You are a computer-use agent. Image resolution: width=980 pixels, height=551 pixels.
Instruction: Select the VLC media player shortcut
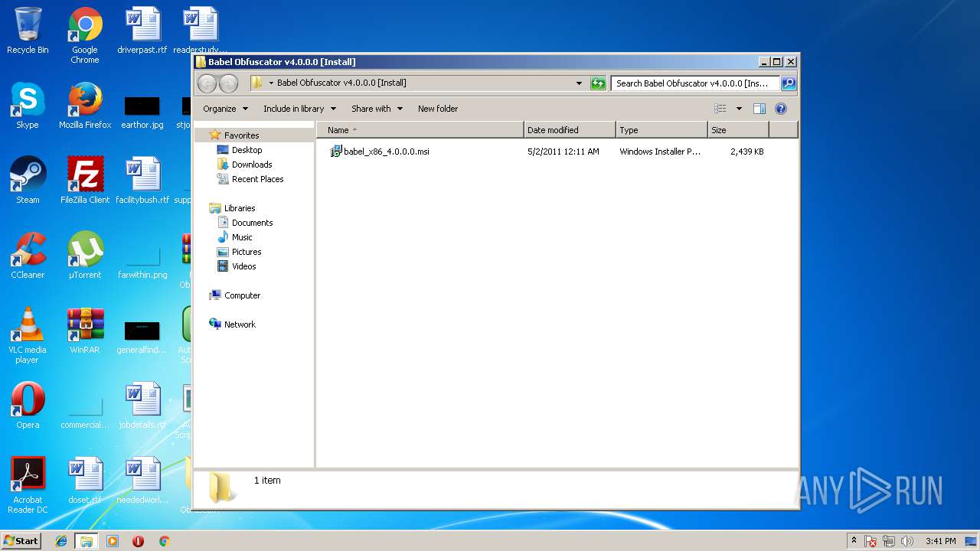coord(28,336)
